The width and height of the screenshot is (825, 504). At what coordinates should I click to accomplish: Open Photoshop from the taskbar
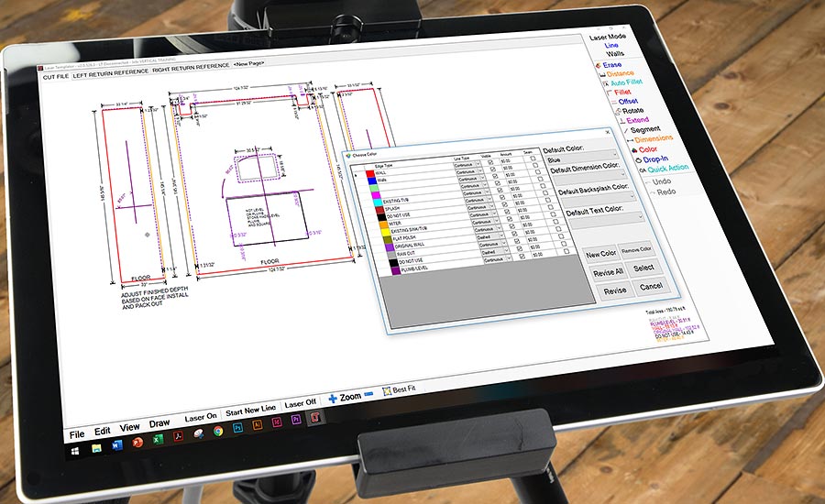[x=236, y=430]
